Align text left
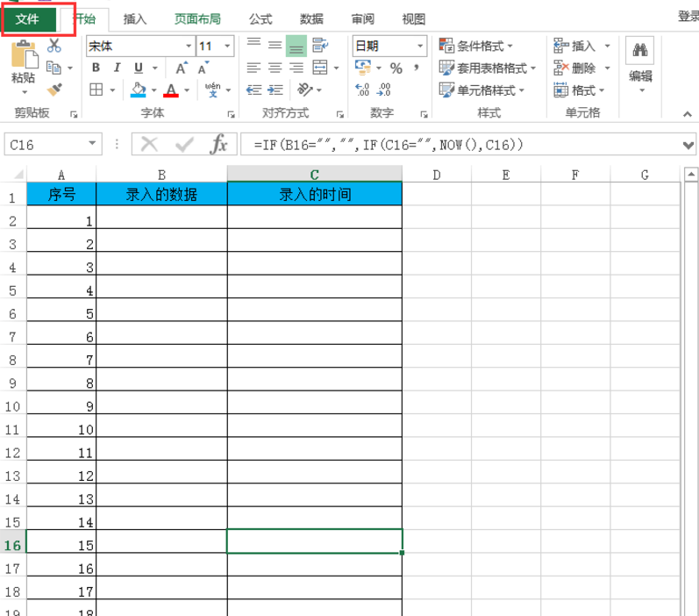The width and height of the screenshot is (699, 616). pos(253,68)
